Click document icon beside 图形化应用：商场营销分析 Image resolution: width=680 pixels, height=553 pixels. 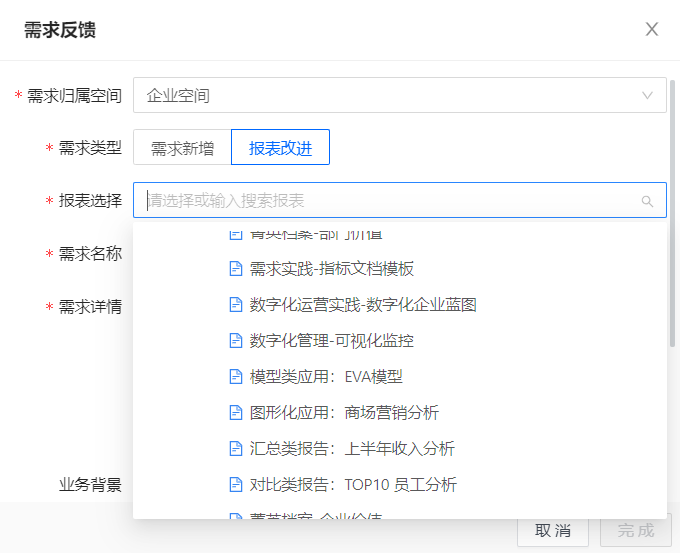tap(236, 413)
